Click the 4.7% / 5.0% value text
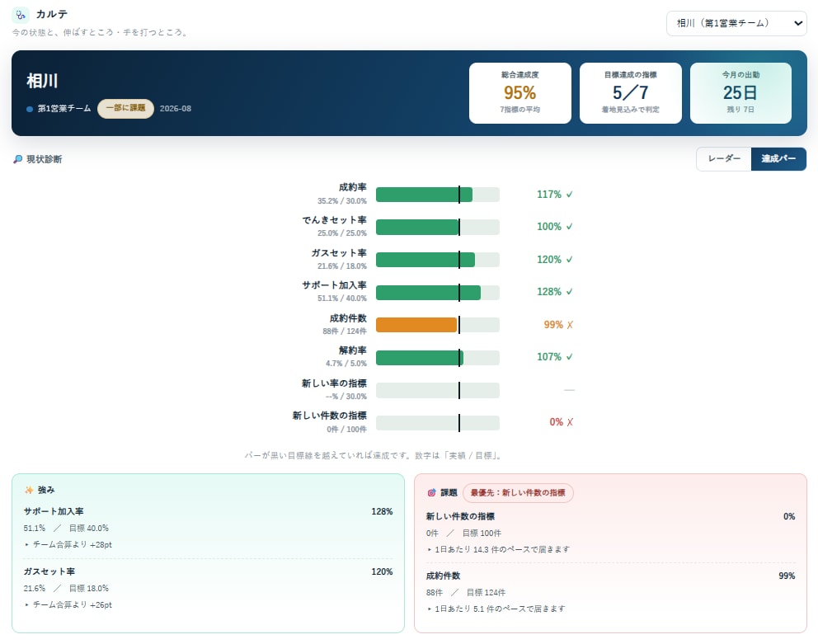 coord(346,363)
